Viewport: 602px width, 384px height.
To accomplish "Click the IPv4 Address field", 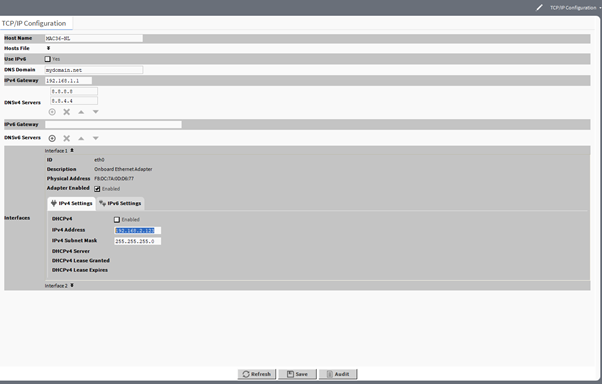I will 137,230.
